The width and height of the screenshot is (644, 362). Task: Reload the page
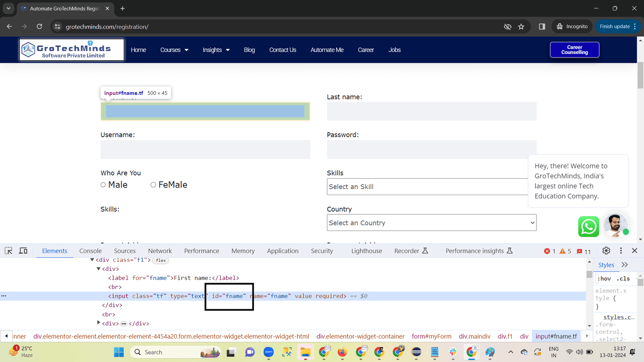click(39, 27)
